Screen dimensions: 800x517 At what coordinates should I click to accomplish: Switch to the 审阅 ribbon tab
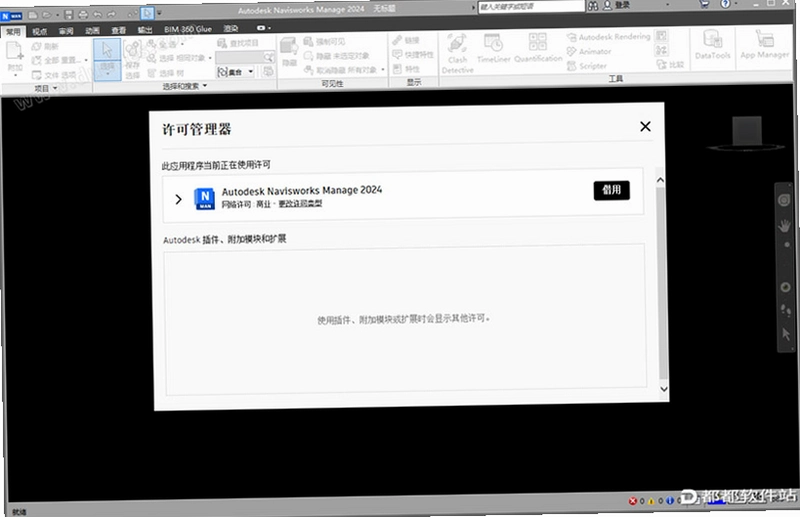click(66, 31)
